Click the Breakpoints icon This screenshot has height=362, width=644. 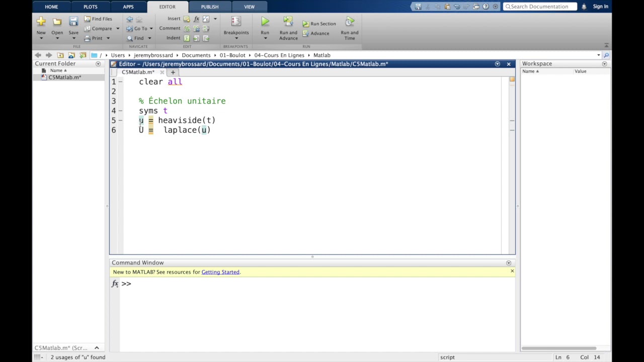coord(236,21)
